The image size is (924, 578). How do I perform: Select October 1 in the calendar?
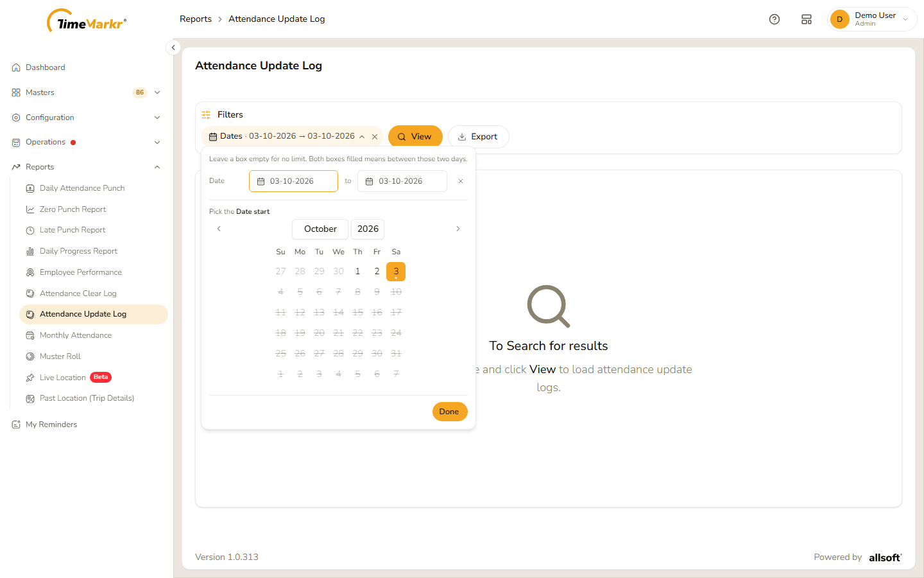[x=358, y=272]
